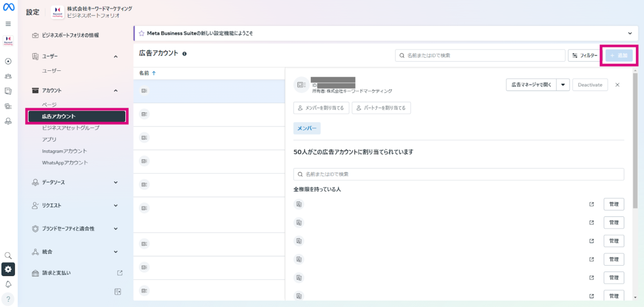Screen dimensions: 644x307
Task: Click 所有者: 株式会社キーワードマーケティング text
Action: [x=352, y=91]
